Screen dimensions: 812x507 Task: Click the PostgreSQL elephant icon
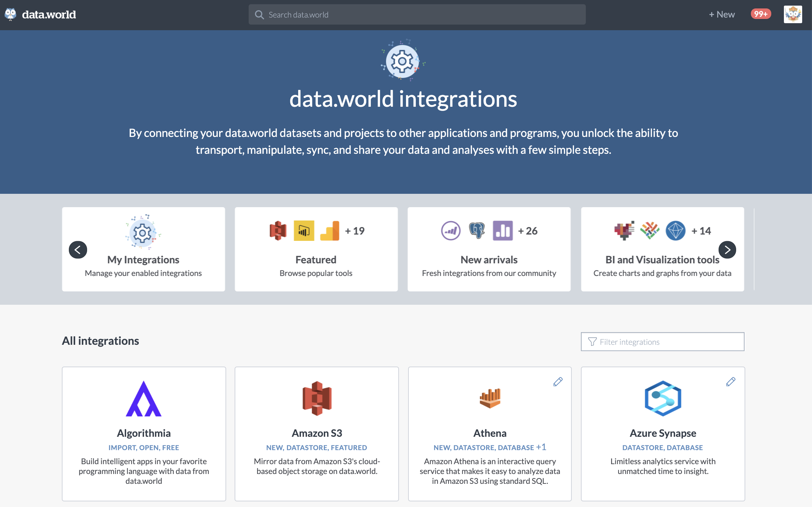[x=477, y=231]
